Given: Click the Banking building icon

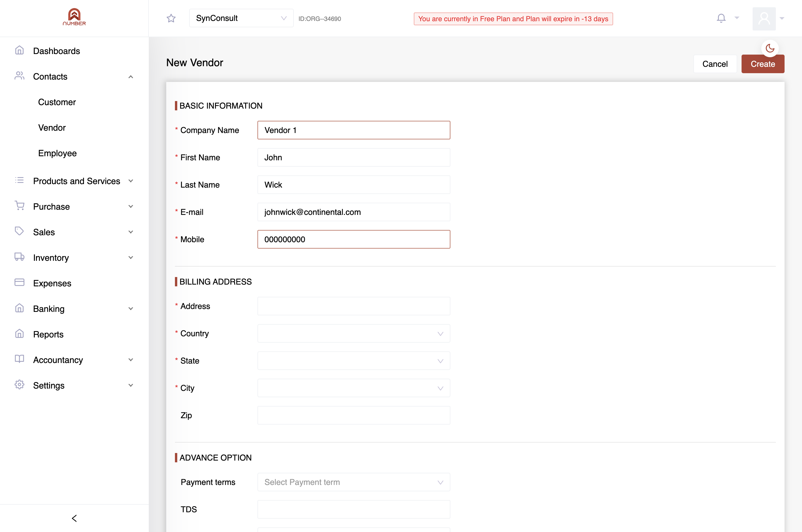Looking at the screenshot, I should (19, 308).
